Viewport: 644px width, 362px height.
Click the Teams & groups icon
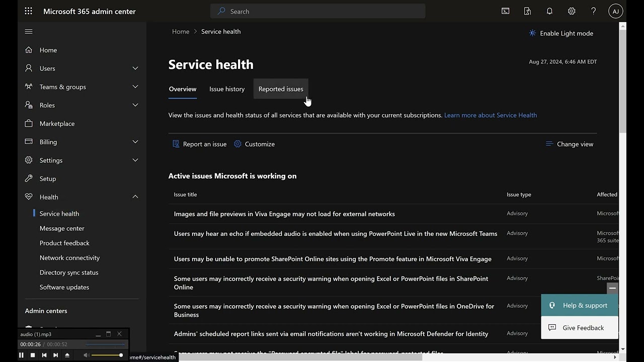click(x=29, y=86)
